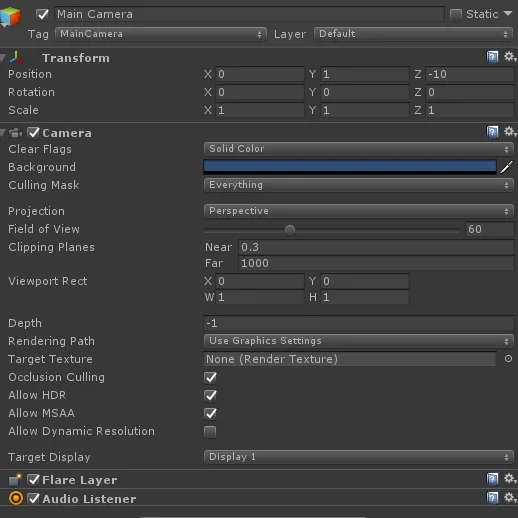Collapse the Transform component header

pos(3,58)
